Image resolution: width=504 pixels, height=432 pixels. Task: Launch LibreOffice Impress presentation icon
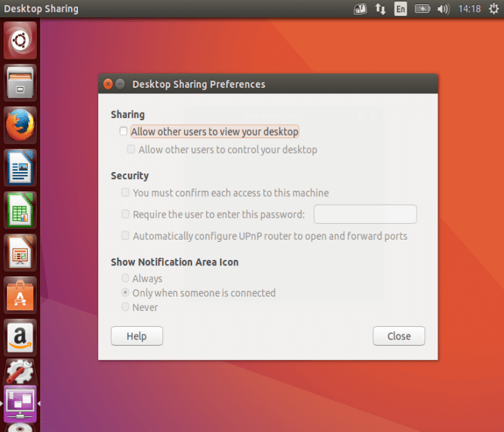point(20,252)
